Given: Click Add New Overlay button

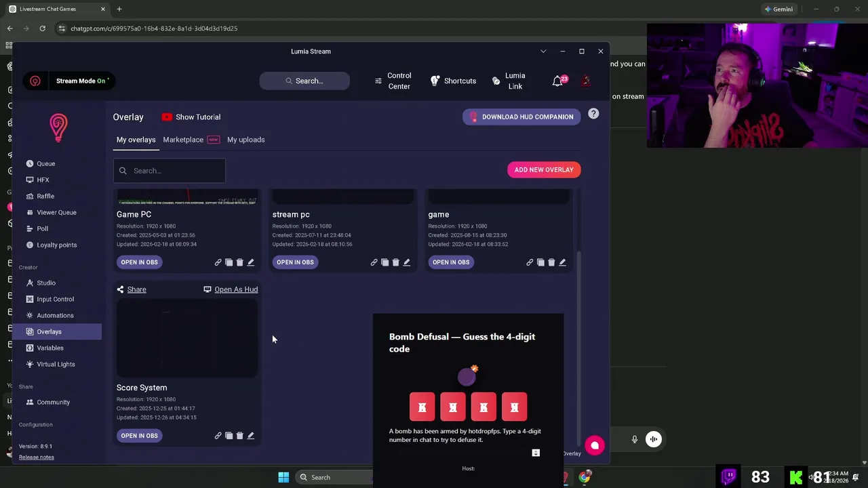Looking at the screenshot, I should tap(544, 169).
